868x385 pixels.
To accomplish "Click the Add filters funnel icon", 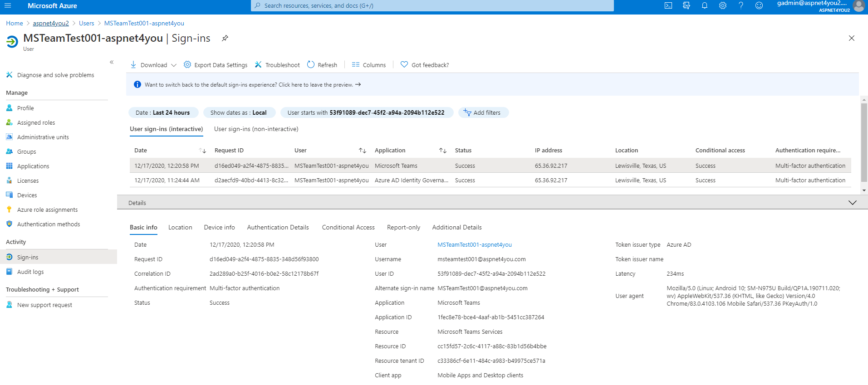I will pyautogui.click(x=467, y=112).
